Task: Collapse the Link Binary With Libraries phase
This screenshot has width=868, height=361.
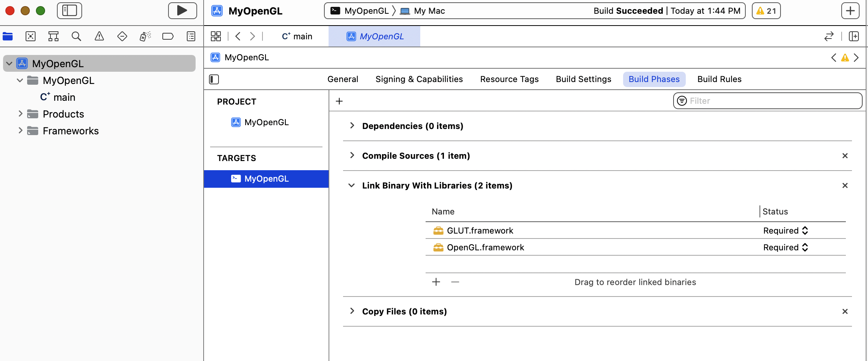Action: pos(352,185)
